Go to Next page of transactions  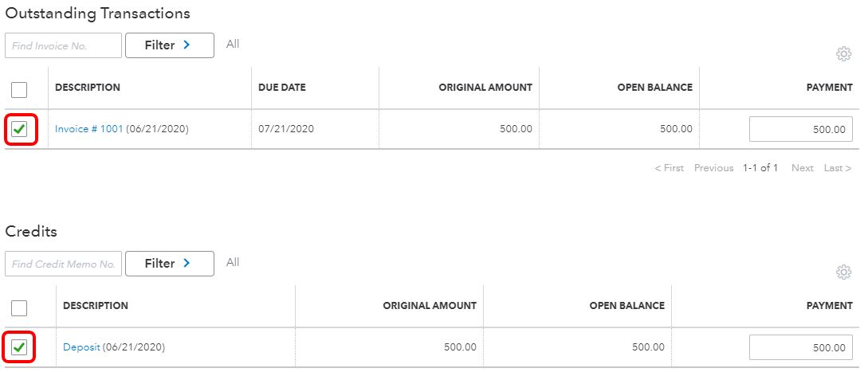[x=802, y=168]
